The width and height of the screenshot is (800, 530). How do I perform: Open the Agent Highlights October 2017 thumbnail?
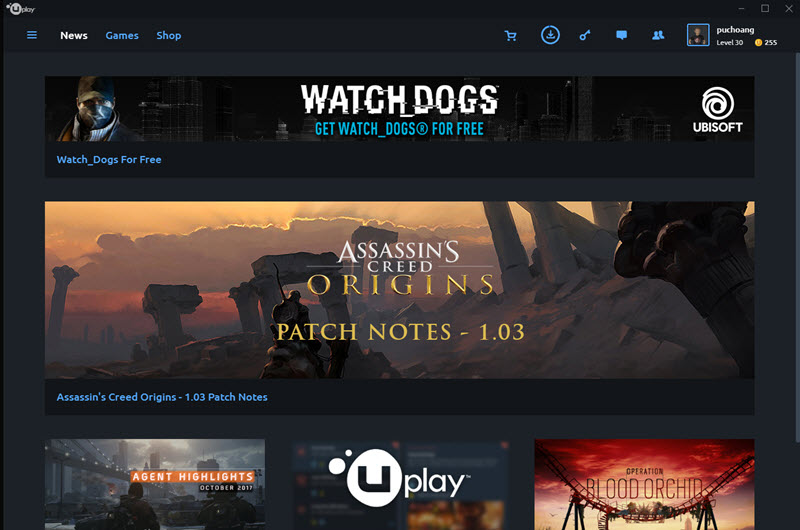click(x=155, y=484)
